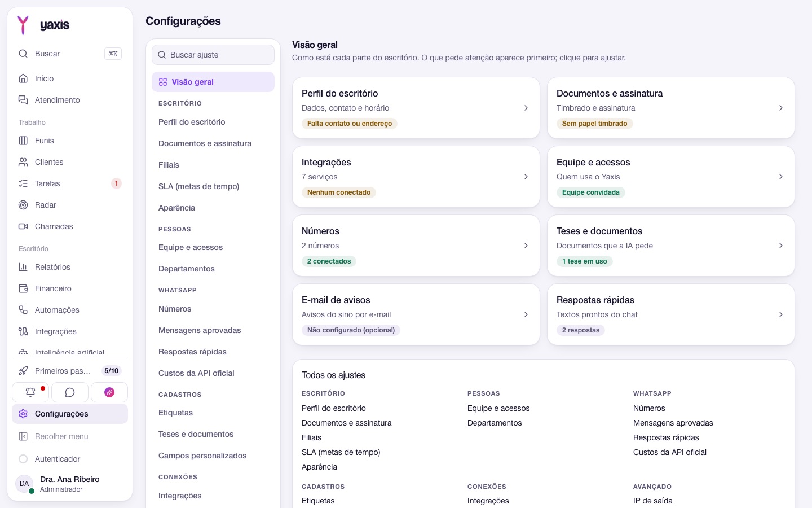Click the Tarefas badge showing 1
This screenshot has width=812, height=508.
116,183
